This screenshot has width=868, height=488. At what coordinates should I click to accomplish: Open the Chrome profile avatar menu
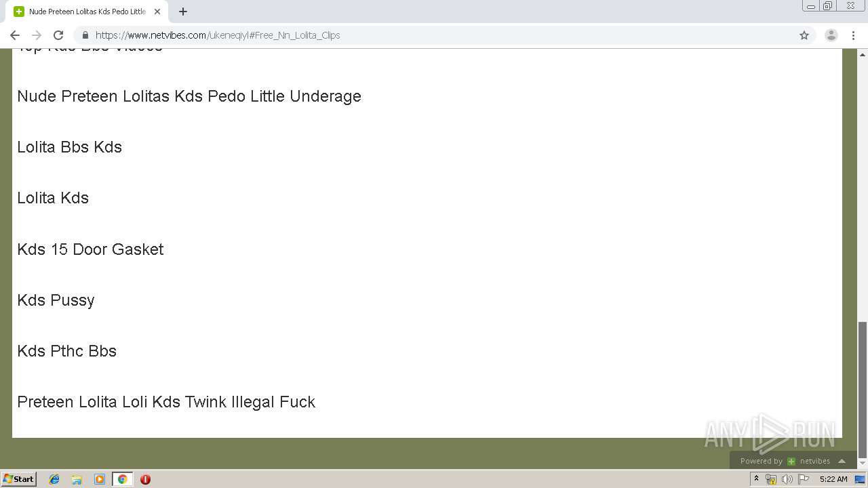[x=831, y=35]
